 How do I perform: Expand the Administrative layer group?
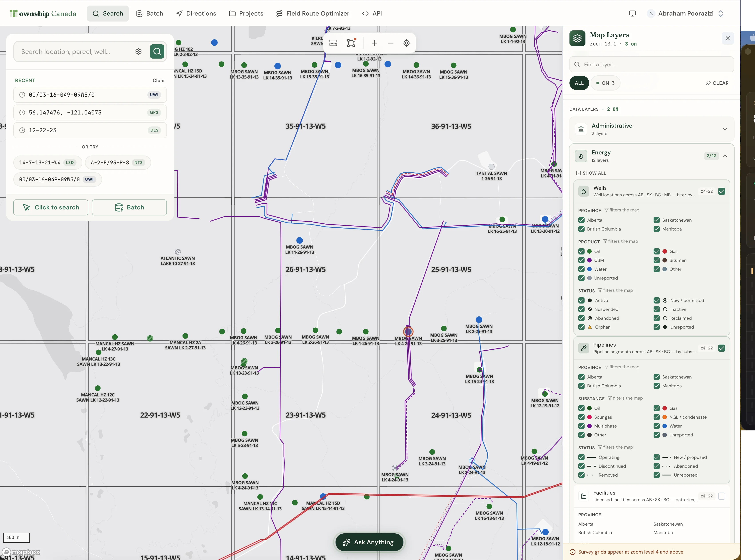pyautogui.click(x=725, y=129)
